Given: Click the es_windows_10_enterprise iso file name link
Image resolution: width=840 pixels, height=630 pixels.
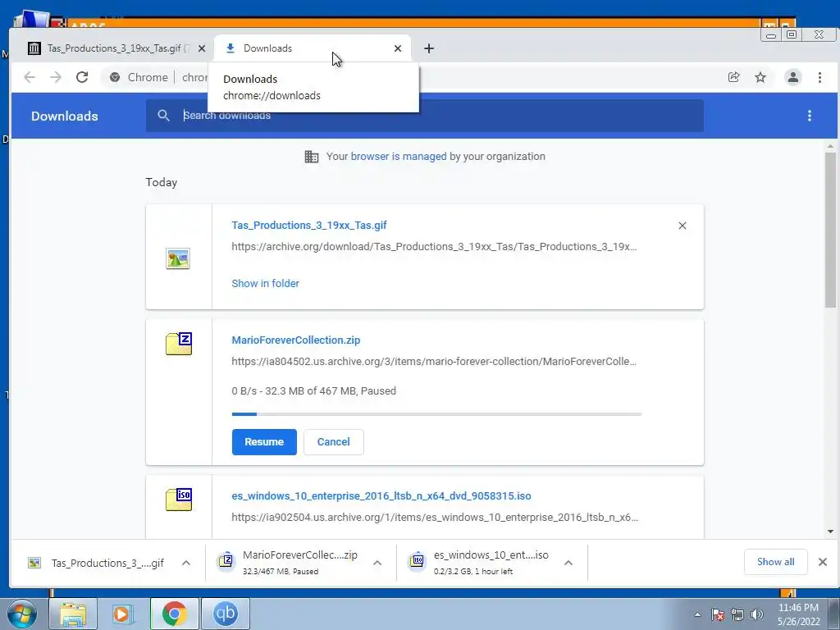Looking at the screenshot, I should tap(381, 496).
